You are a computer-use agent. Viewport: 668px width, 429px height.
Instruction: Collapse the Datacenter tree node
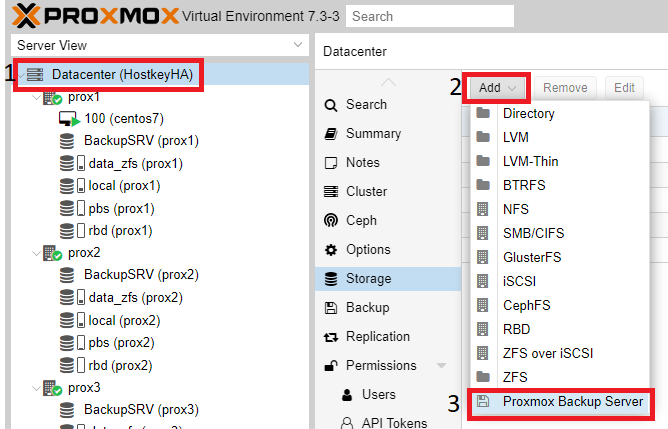point(21,75)
